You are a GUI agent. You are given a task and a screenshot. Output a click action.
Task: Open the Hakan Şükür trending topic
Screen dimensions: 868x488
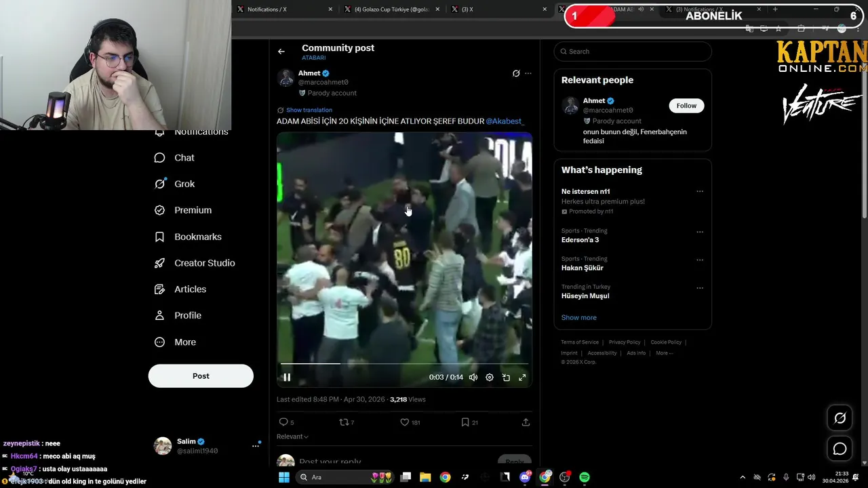(583, 268)
